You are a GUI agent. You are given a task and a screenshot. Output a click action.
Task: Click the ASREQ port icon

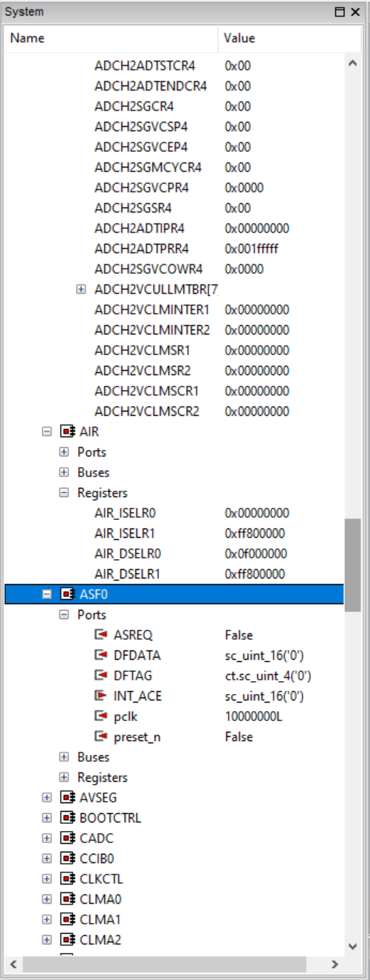coord(101,635)
